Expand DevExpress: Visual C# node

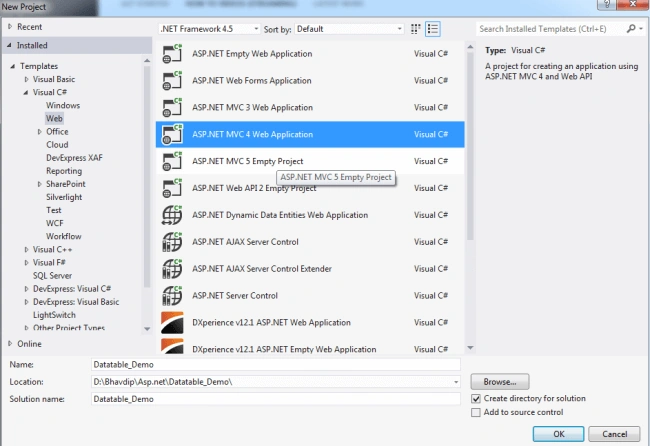coord(26,288)
